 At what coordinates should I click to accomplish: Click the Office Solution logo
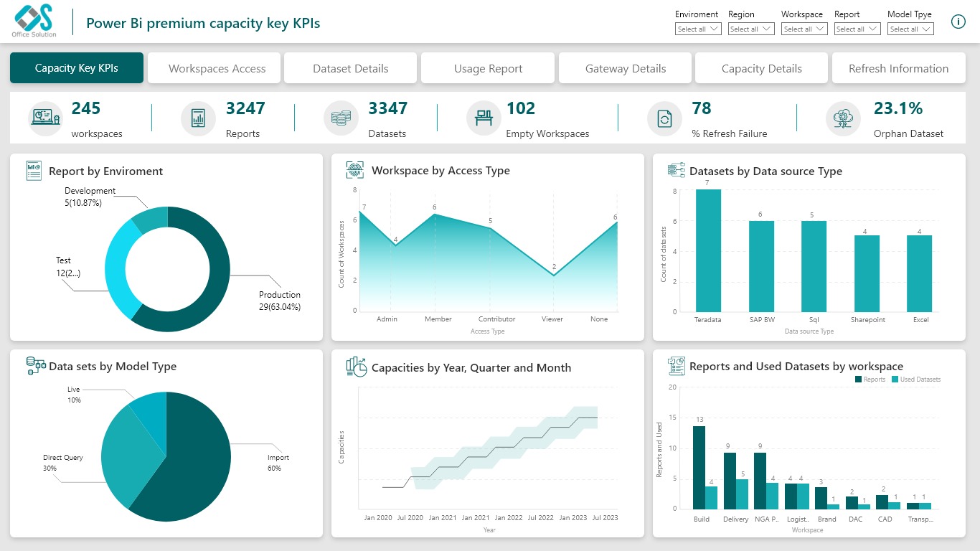point(34,22)
